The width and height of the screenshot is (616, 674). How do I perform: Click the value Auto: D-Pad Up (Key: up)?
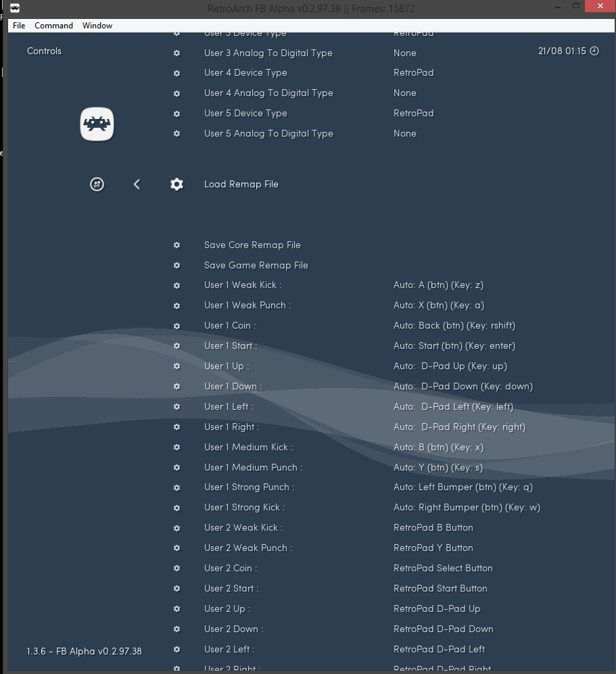pos(450,366)
